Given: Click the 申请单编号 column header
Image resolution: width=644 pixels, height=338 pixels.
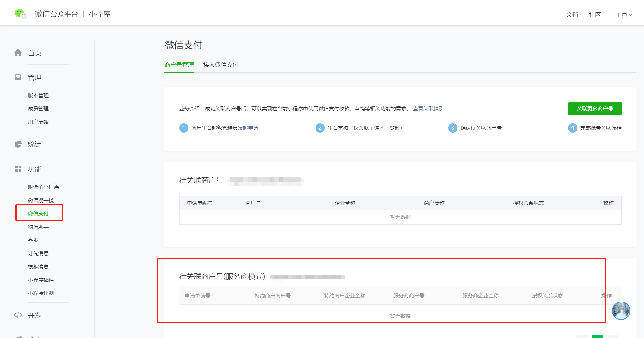Looking at the screenshot, I should coord(200,203).
